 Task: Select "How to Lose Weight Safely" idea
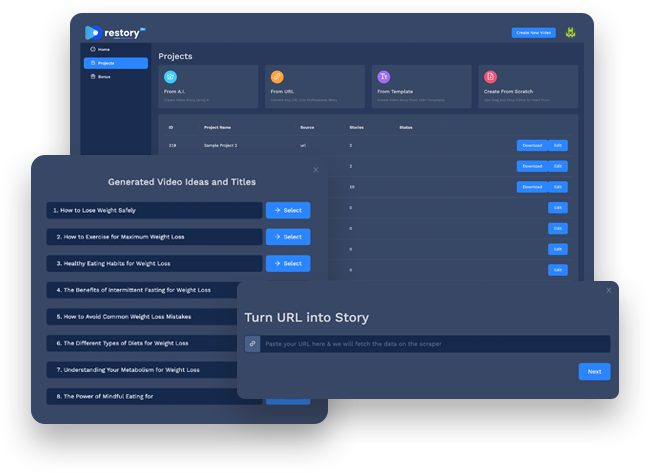coord(288,211)
